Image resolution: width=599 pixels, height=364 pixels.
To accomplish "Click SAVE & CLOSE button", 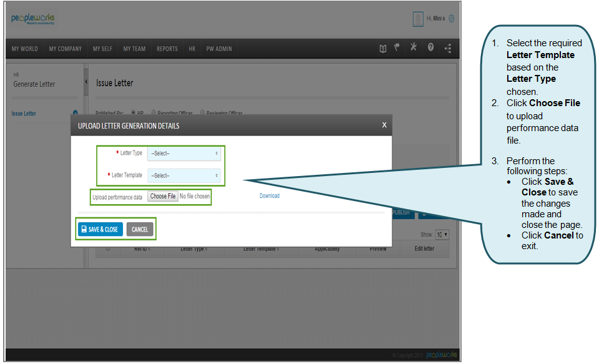I will point(101,229).
